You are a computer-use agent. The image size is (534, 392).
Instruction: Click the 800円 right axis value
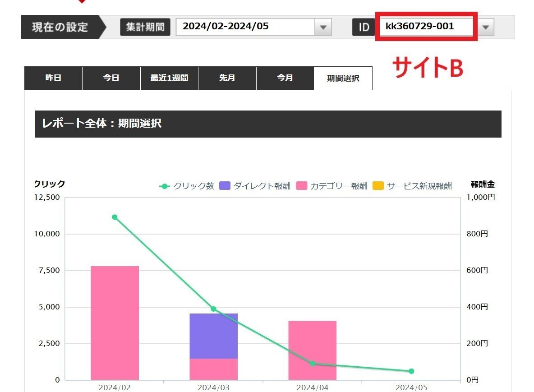pos(478,234)
